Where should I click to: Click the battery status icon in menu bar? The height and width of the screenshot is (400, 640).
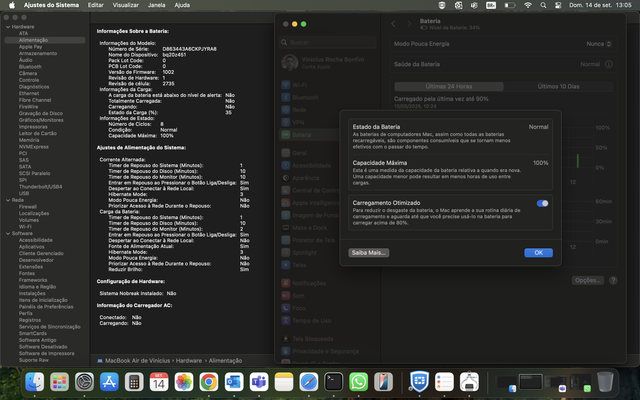[509, 5]
